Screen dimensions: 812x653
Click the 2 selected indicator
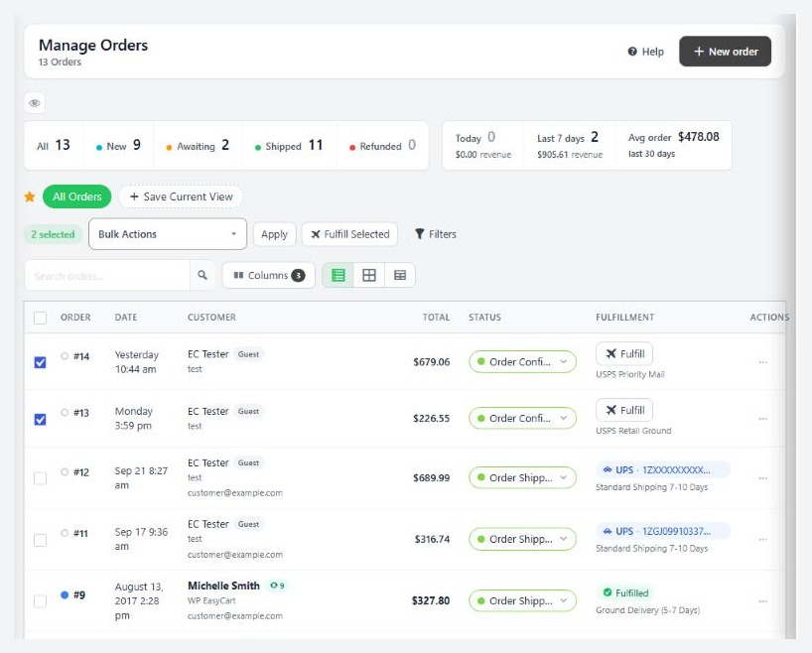pos(53,234)
